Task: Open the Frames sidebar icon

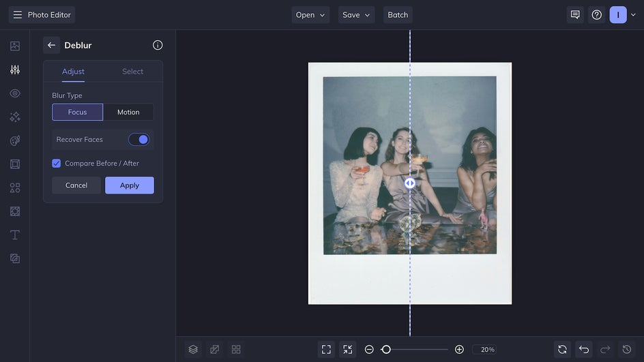Action: (x=15, y=164)
